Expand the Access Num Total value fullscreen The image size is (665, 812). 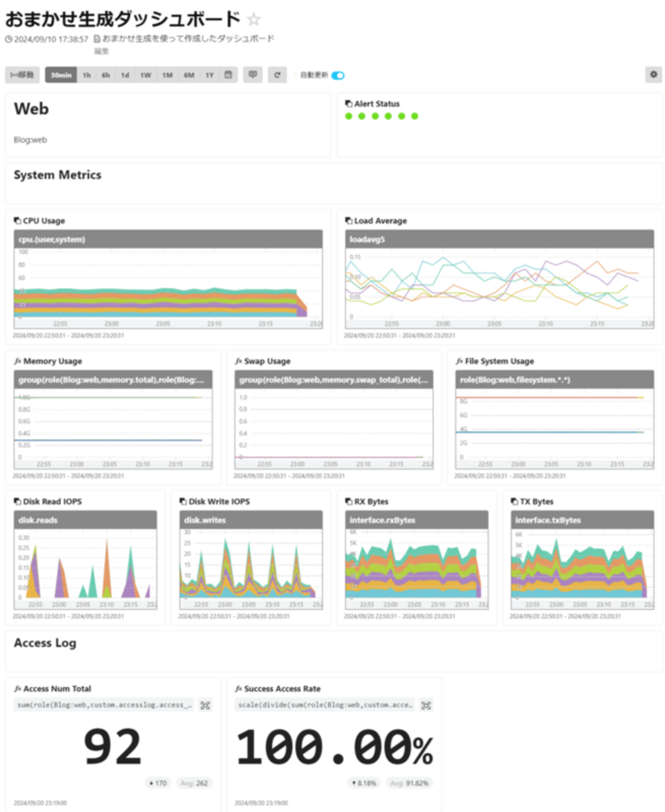[205, 705]
